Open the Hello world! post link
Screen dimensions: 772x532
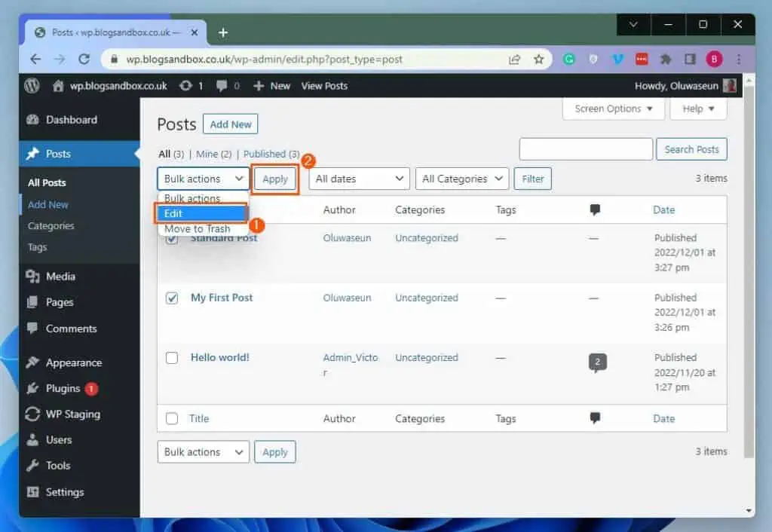219,357
